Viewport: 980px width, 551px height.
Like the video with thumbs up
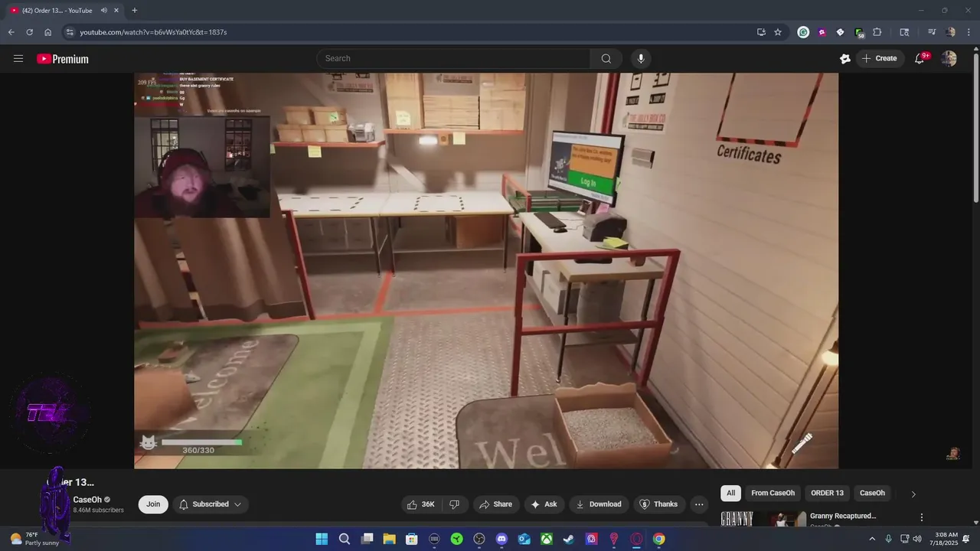click(x=420, y=504)
